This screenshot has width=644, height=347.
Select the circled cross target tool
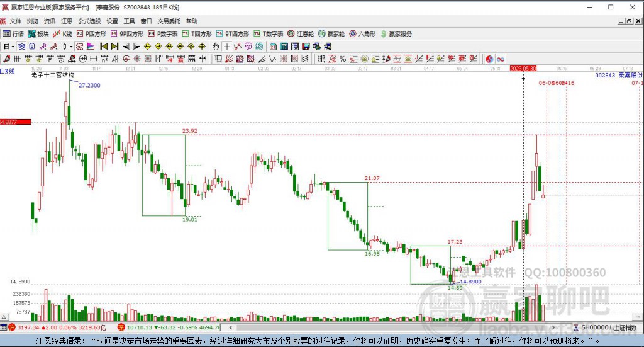point(126,59)
